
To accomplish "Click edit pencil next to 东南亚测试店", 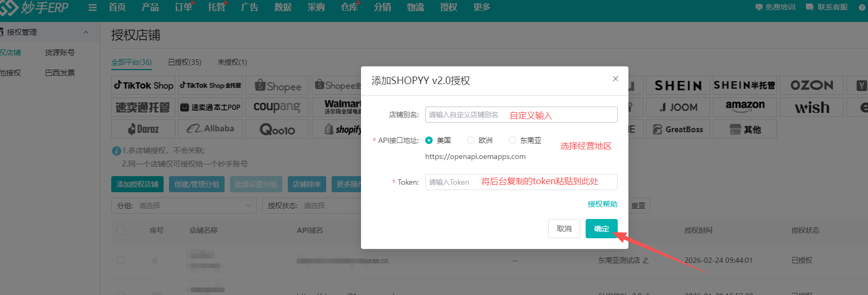I will (646, 261).
